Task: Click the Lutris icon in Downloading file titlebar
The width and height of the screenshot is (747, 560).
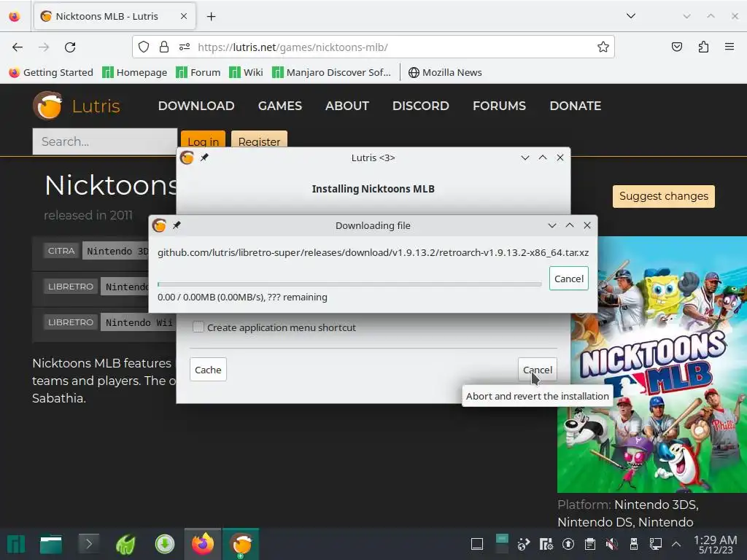Action: tap(160, 225)
